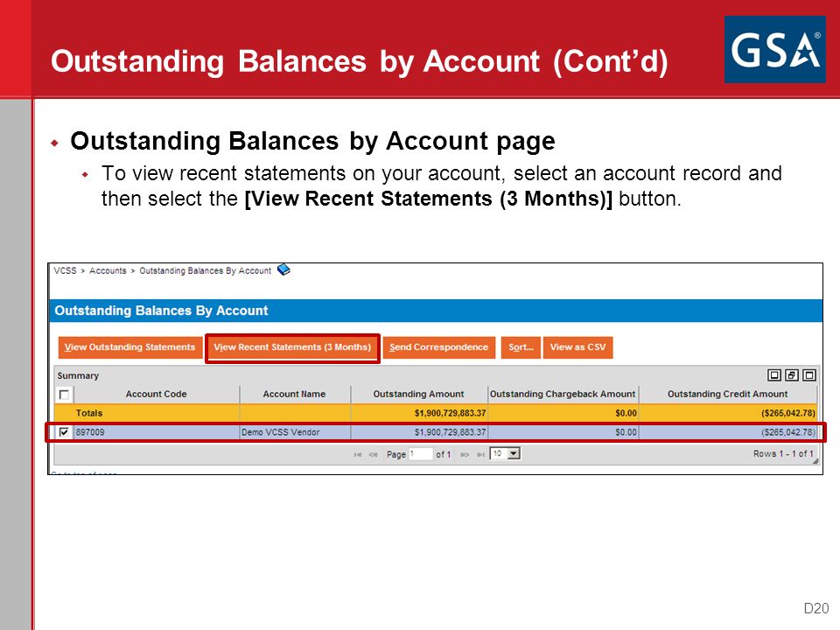
Task: Click the Page number input field
Action: tap(421, 454)
